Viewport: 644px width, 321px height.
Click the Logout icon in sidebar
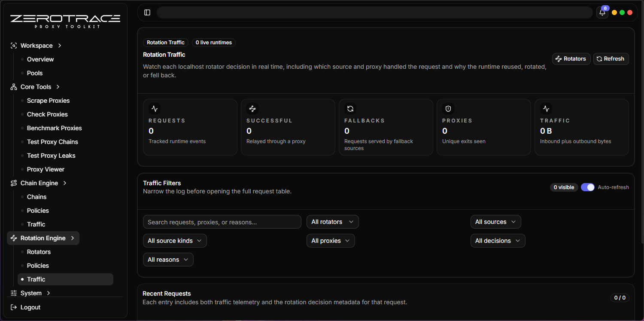pyautogui.click(x=14, y=307)
